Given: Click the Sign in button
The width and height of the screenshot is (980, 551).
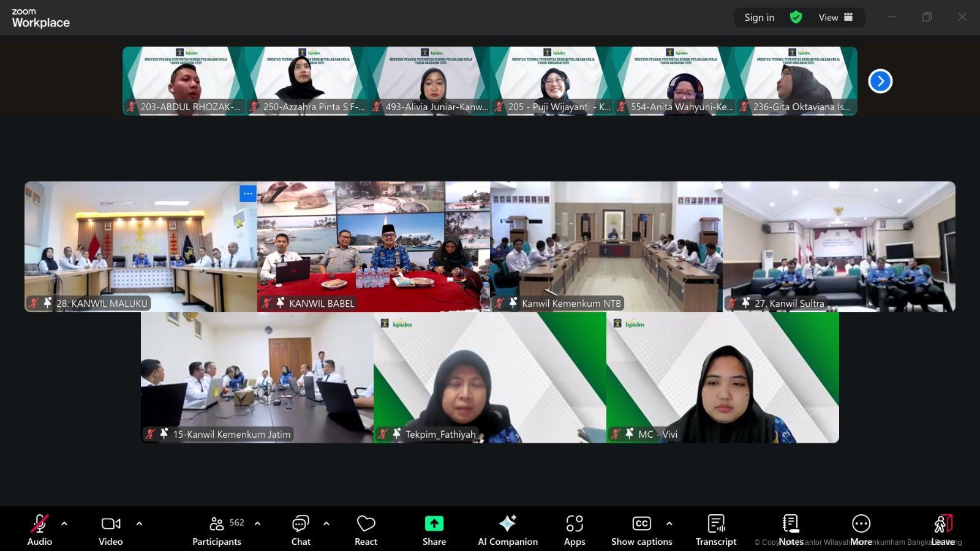Looking at the screenshot, I should 759,17.
